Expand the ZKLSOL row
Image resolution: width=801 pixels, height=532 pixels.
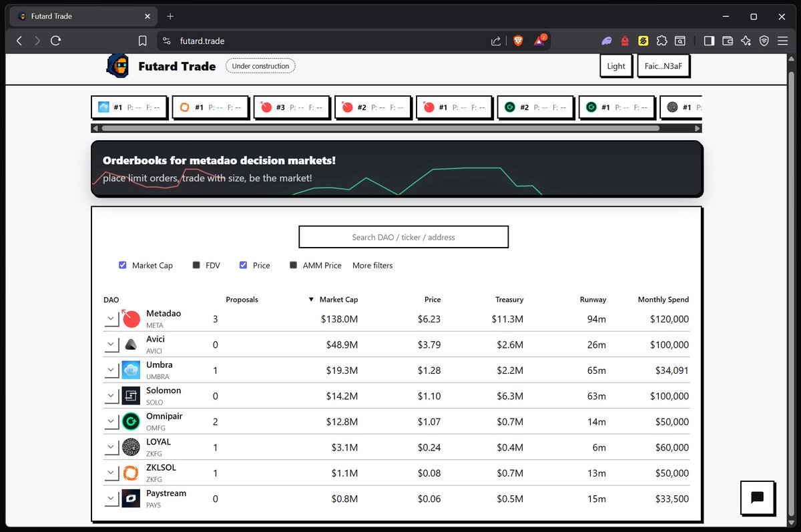pos(111,473)
